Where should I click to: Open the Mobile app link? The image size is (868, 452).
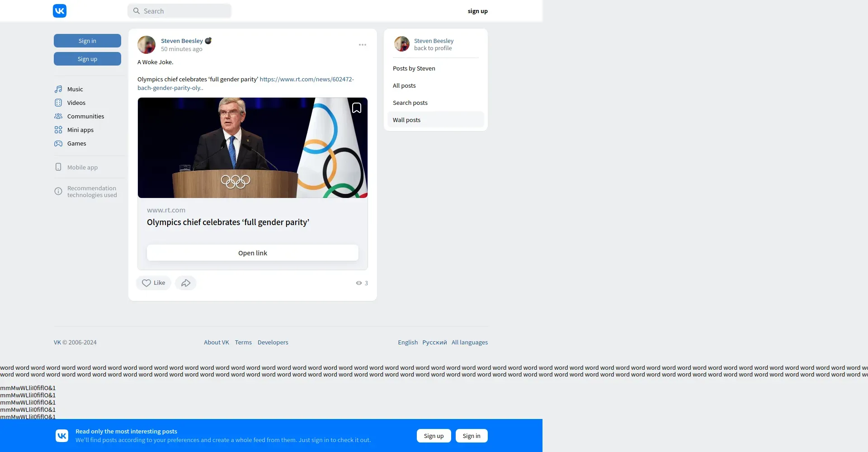click(x=83, y=167)
